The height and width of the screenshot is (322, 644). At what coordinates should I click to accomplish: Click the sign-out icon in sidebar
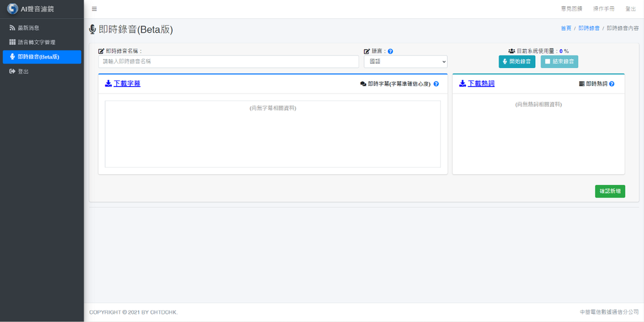(13, 72)
